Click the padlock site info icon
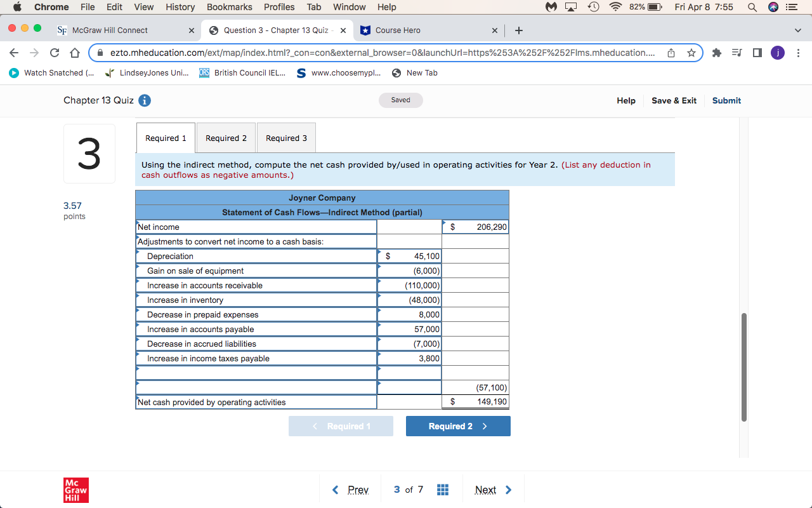The height and width of the screenshot is (508, 812). pyautogui.click(x=100, y=53)
